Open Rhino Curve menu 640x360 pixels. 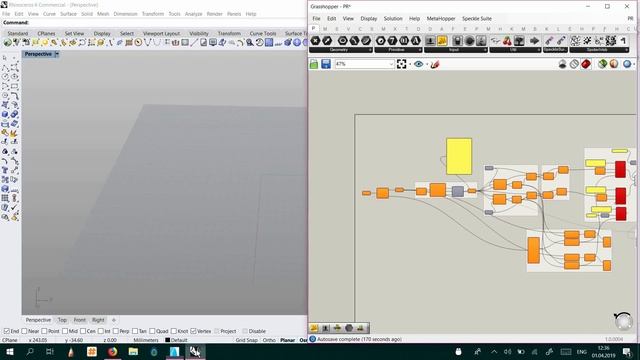[49, 14]
